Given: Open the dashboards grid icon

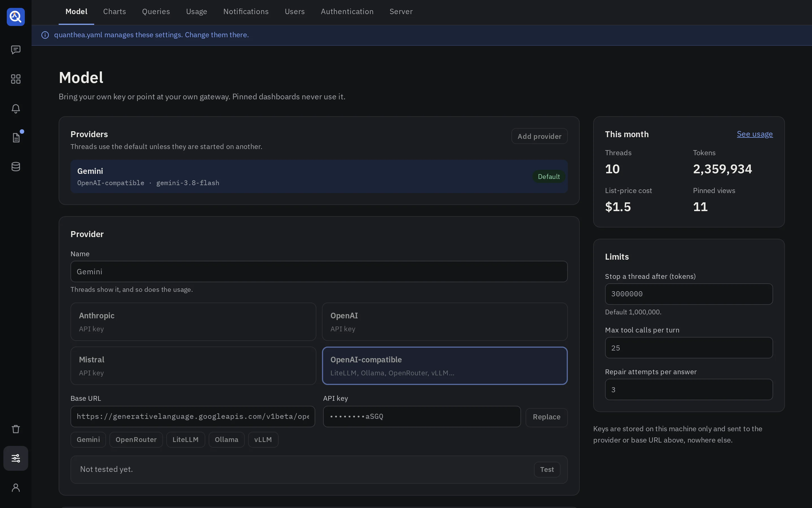Looking at the screenshot, I should point(16,79).
